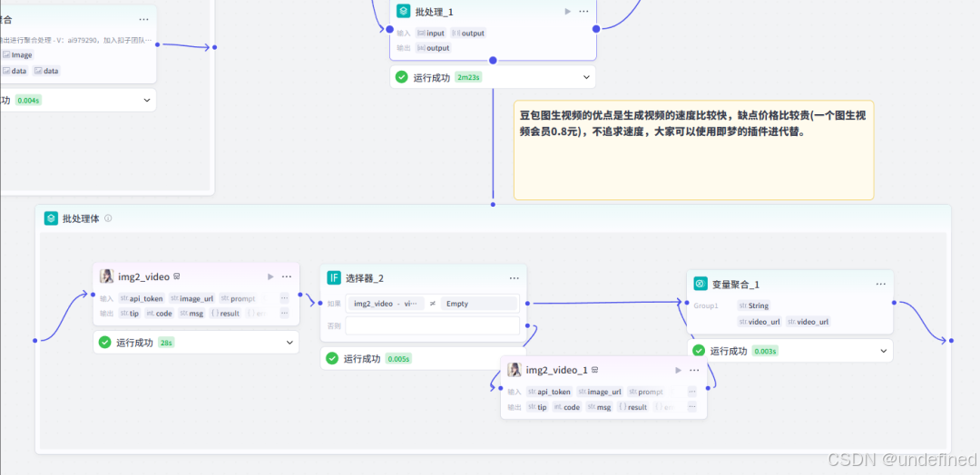Click the green success check beside 2m23s
The width and height of the screenshot is (980, 475).
pos(402,77)
